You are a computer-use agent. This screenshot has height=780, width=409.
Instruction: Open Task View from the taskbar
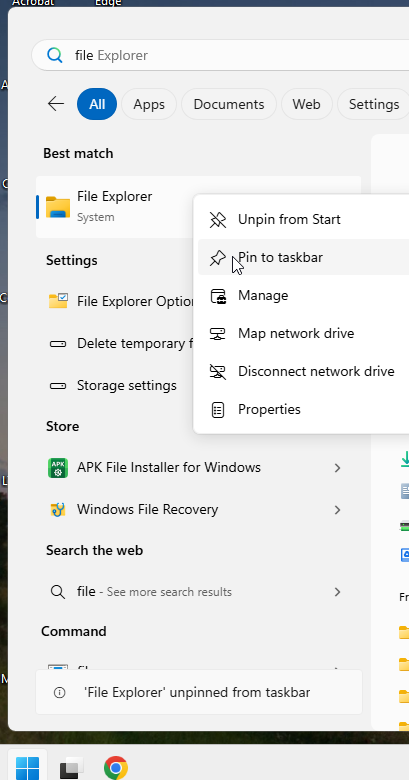point(72,767)
